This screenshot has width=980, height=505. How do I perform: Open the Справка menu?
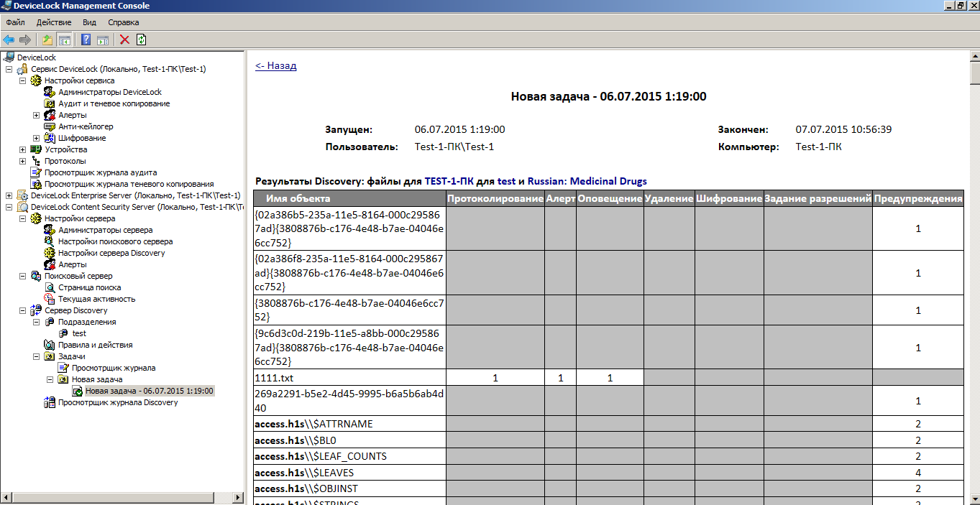(x=123, y=22)
